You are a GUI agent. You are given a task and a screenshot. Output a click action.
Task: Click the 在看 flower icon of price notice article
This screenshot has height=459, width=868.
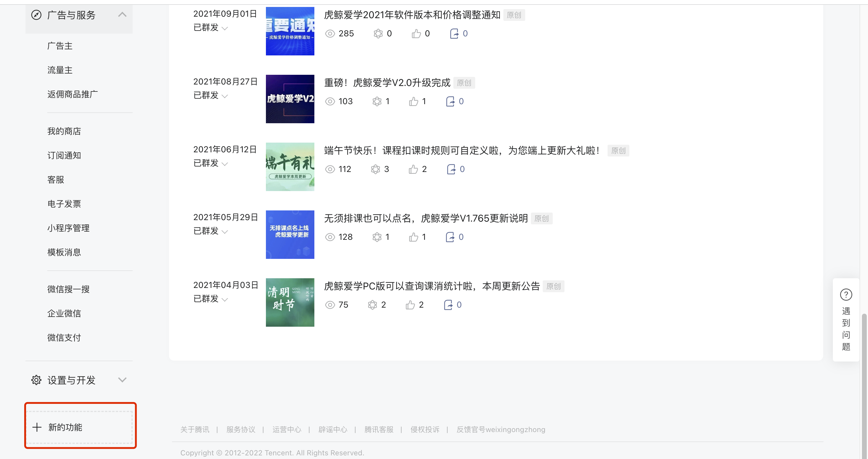tap(378, 33)
